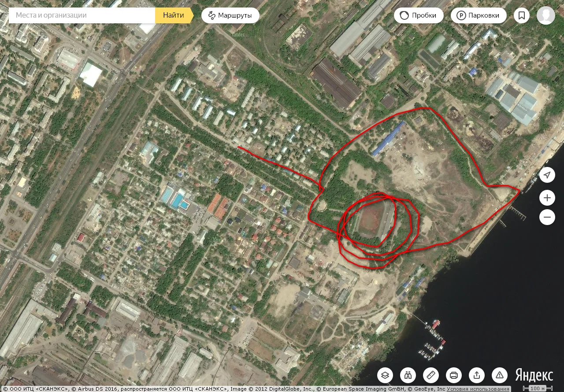Open the bookmarks icon
The width and height of the screenshot is (564, 392).
[x=522, y=15]
